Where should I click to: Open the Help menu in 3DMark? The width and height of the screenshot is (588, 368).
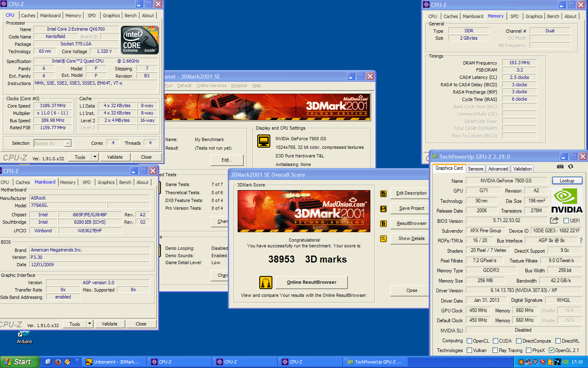[x=256, y=86]
